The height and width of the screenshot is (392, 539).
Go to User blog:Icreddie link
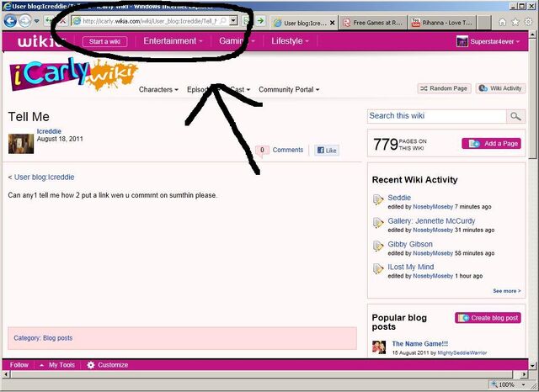[44, 177]
